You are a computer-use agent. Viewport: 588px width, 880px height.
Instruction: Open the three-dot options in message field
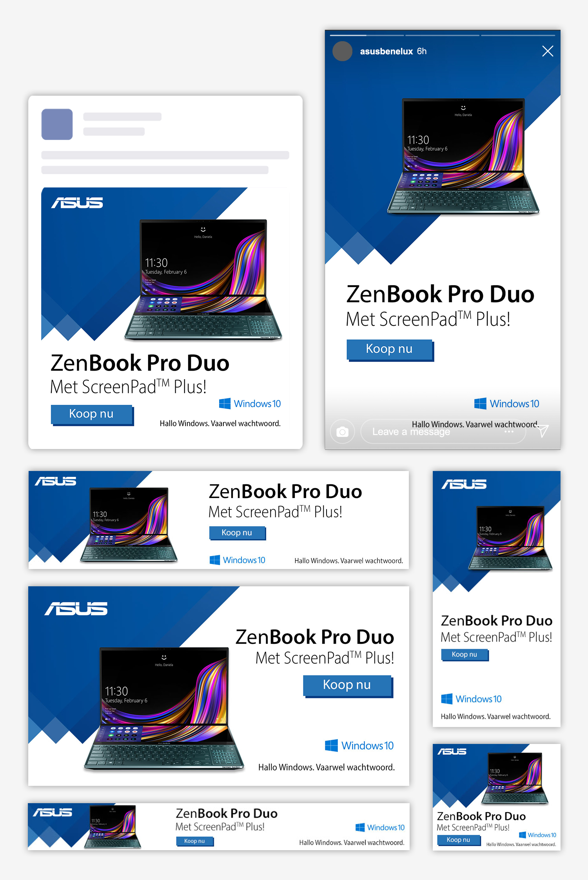[509, 431]
